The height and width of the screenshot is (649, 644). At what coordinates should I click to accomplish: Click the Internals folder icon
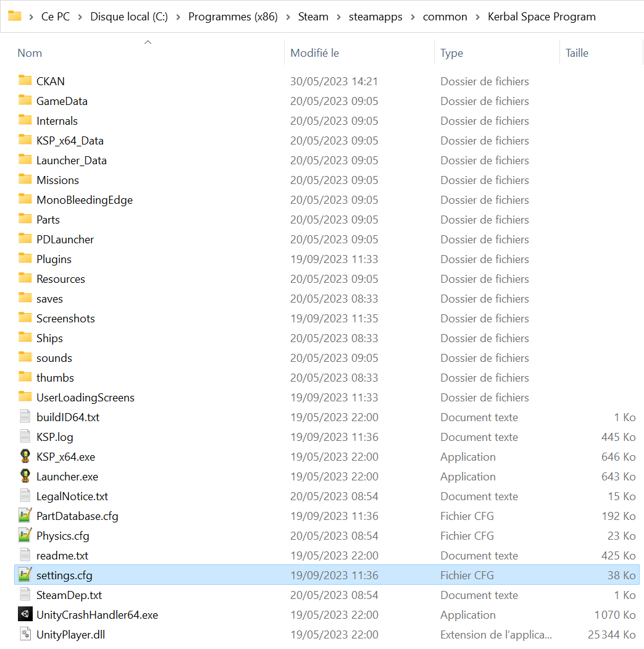(x=25, y=120)
